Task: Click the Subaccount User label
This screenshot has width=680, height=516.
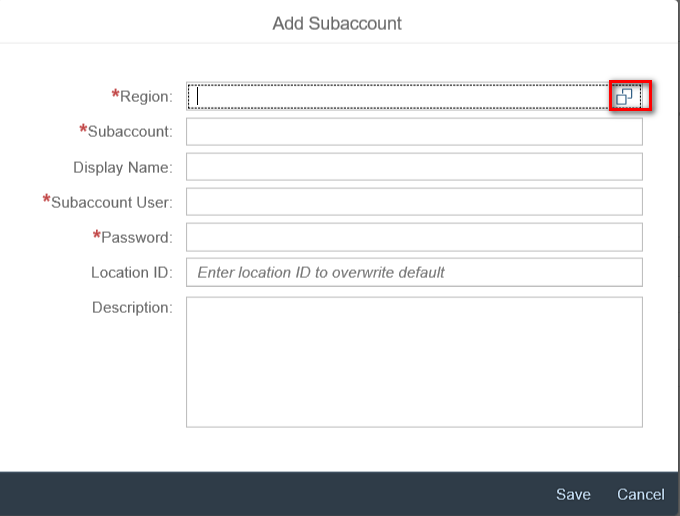Action: tap(112, 202)
